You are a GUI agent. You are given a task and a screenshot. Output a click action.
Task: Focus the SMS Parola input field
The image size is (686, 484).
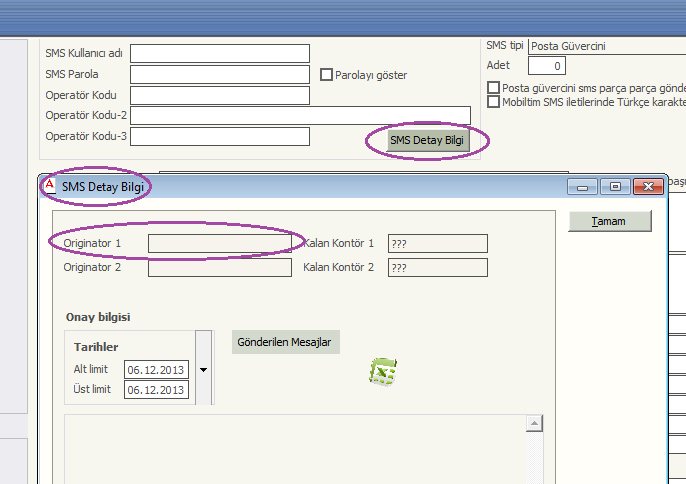pyautogui.click(x=219, y=74)
